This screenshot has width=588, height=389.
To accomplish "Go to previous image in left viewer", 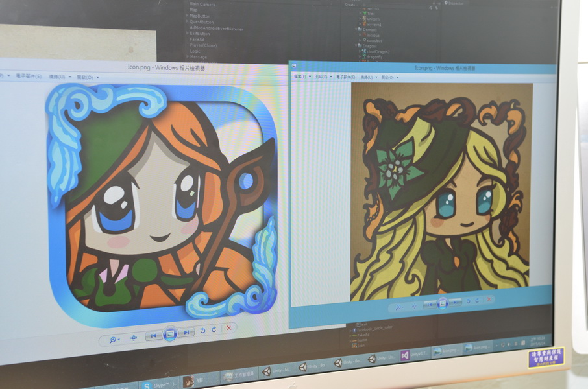I will coord(153,335).
